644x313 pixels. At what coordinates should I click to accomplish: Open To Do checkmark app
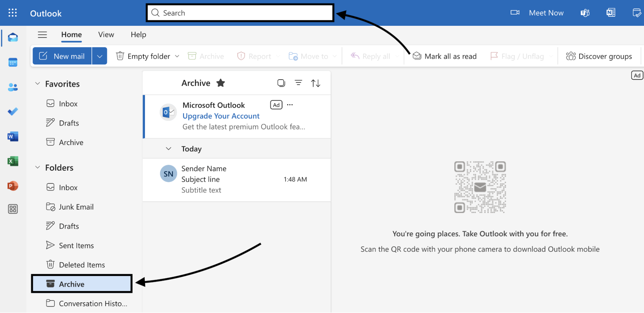point(13,112)
